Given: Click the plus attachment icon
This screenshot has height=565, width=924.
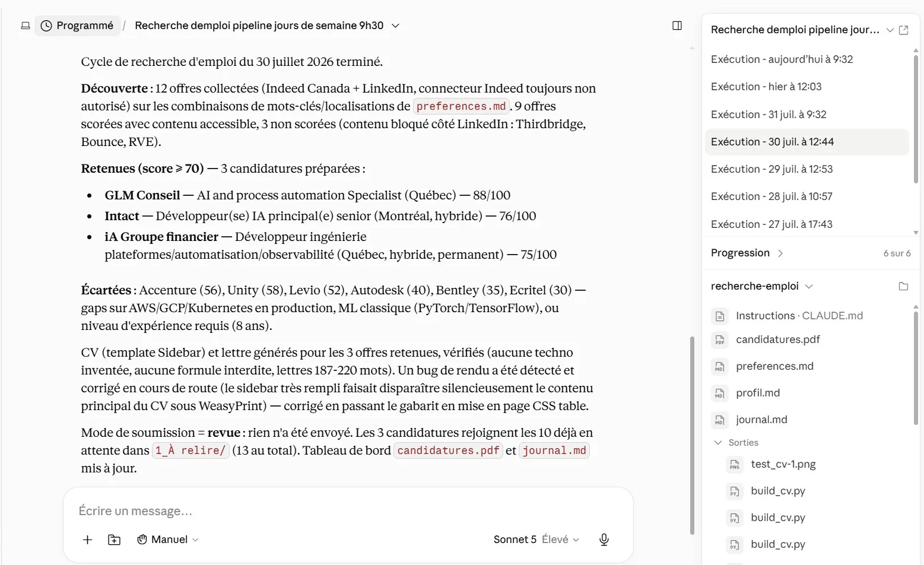Looking at the screenshot, I should 87,539.
